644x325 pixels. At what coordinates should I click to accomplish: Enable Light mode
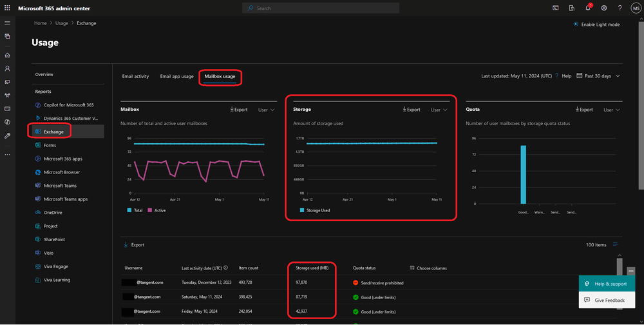click(x=596, y=25)
